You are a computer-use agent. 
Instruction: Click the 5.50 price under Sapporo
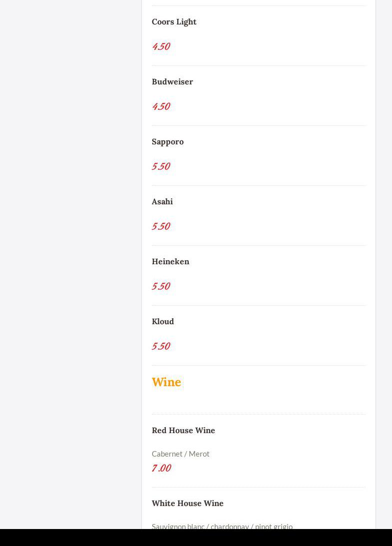click(x=161, y=166)
